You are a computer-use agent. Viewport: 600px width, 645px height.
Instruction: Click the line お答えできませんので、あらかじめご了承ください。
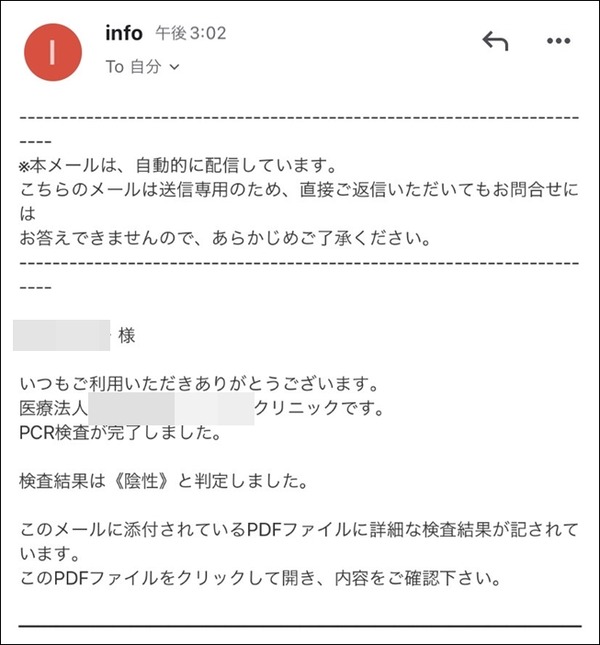225,238
